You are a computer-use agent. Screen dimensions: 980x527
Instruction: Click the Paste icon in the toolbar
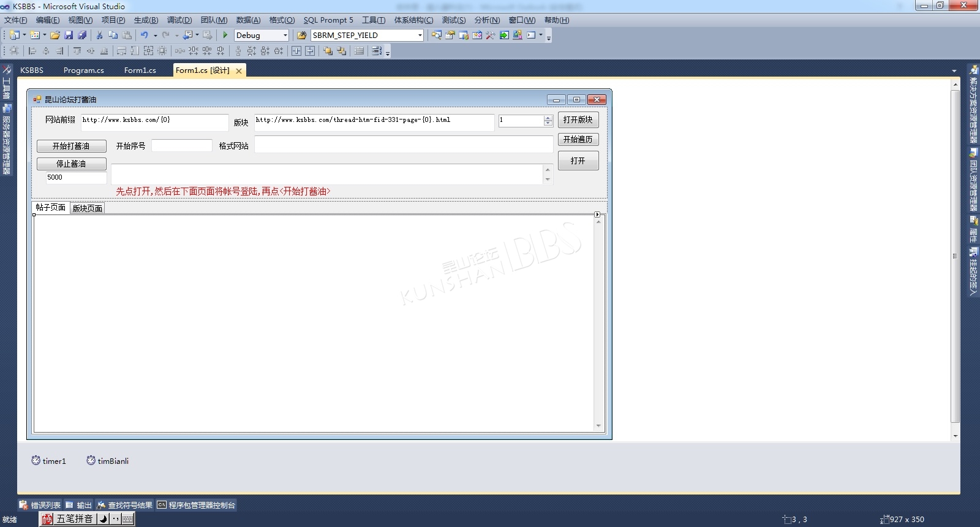(127, 35)
